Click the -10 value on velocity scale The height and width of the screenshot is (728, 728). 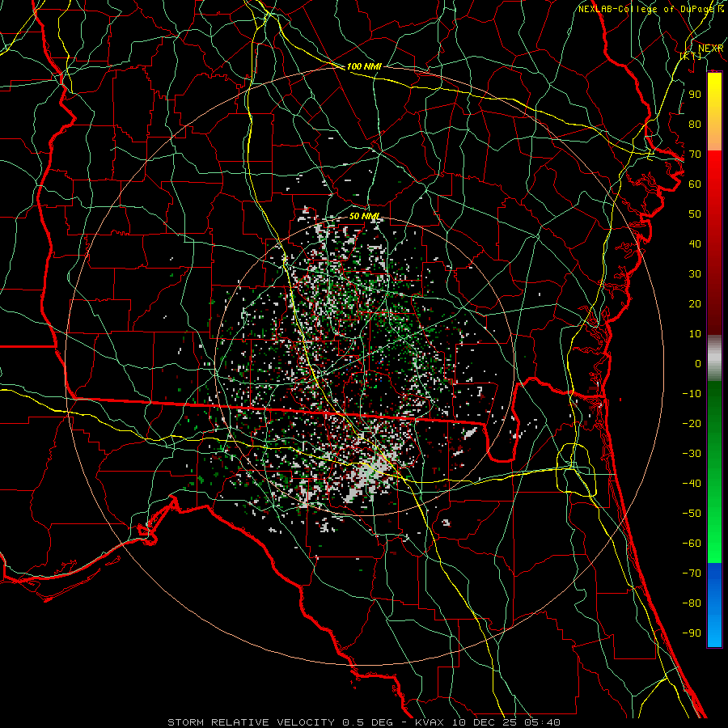pyautogui.click(x=692, y=394)
